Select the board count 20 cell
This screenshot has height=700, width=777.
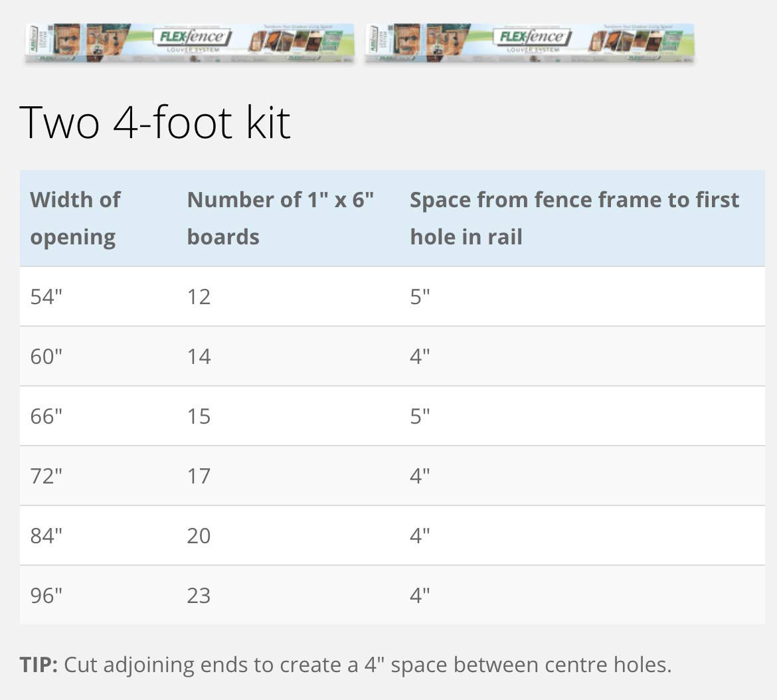coord(199,536)
